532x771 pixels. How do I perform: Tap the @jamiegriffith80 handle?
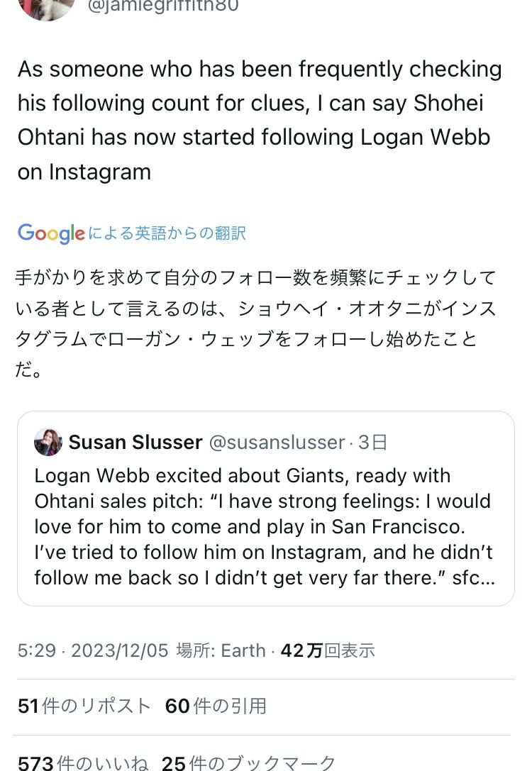coord(162,6)
